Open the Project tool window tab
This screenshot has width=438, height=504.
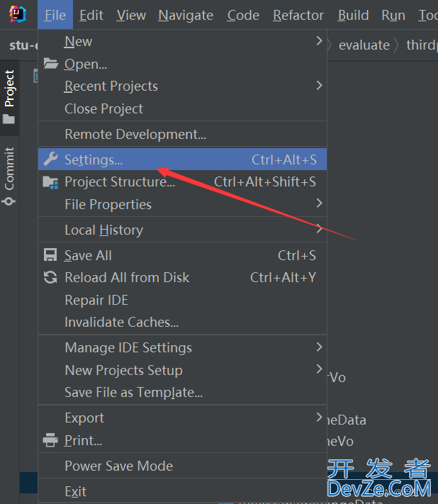9,89
